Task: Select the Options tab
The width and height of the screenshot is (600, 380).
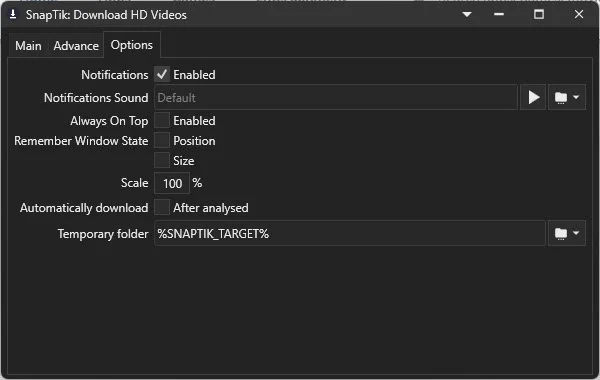Action: pos(132,45)
